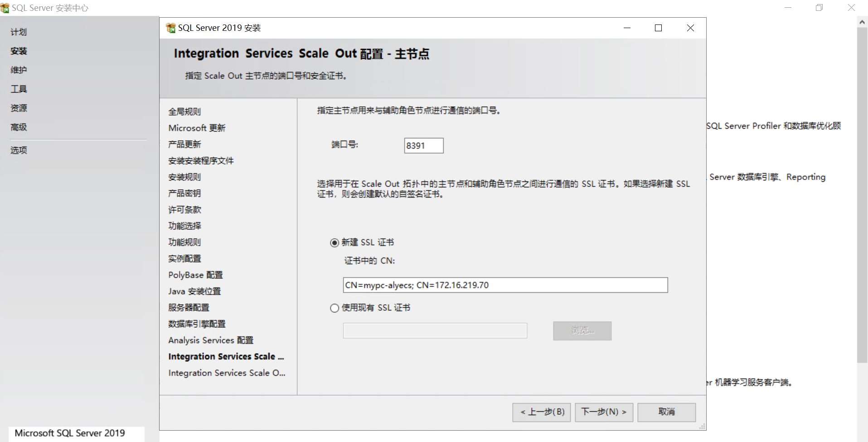Viewport: 868px width, 442px height.
Task: Select the 服务器配置 step
Action: [x=189, y=307]
